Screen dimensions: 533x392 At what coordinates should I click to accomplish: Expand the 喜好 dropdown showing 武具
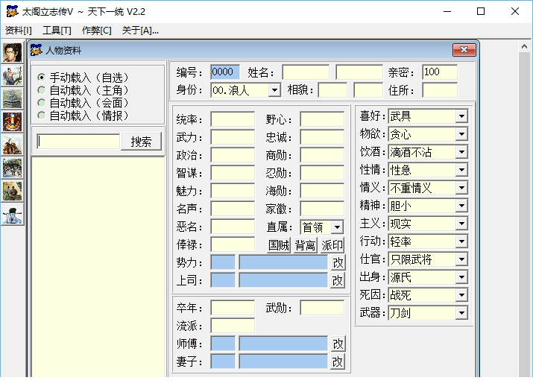click(x=461, y=116)
